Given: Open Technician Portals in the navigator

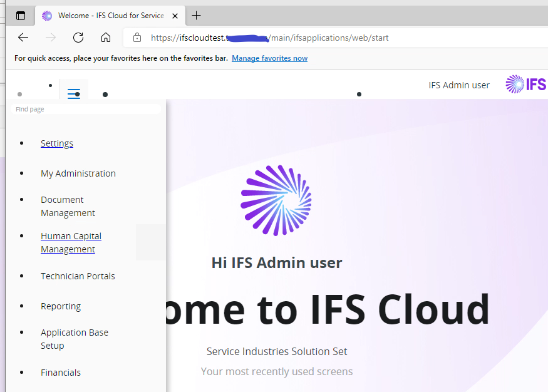Looking at the screenshot, I should [x=78, y=276].
